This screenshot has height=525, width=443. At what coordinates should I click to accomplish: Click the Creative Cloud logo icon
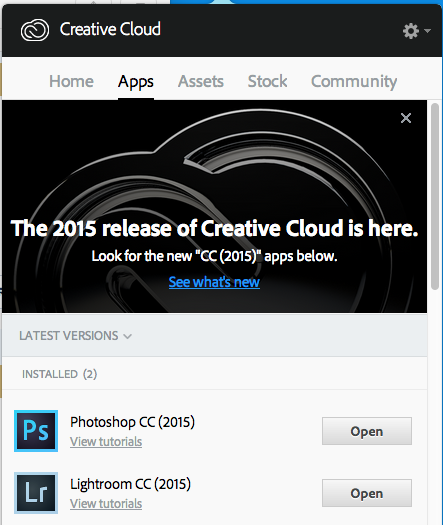point(35,30)
